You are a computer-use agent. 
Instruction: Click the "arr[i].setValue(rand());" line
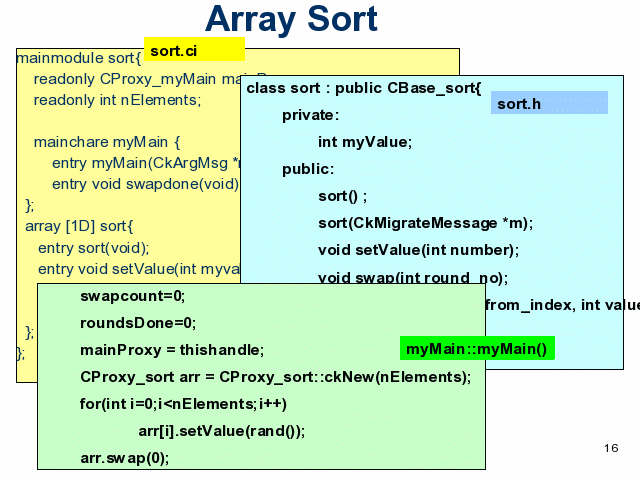click(221, 431)
